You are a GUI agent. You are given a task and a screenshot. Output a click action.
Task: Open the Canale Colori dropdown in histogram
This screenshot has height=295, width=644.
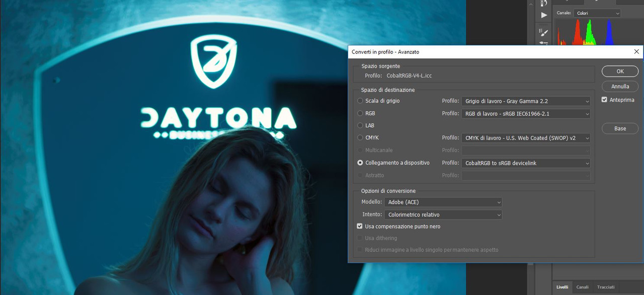tap(597, 13)
